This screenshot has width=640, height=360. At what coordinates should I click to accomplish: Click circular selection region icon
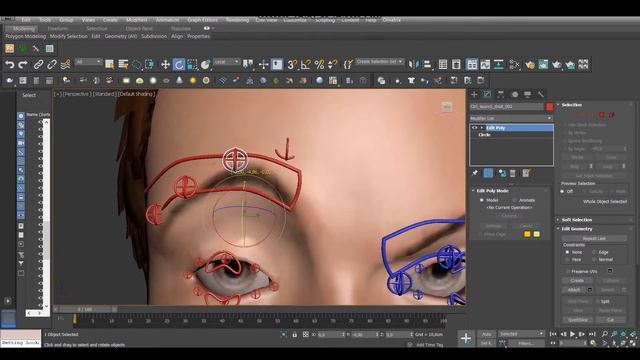click(136, 64)
